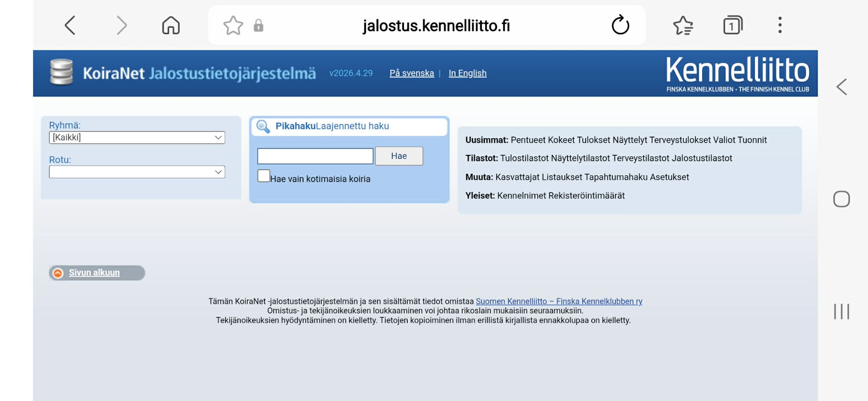Screen dimensions: 868x401
Task: Open the browser home page icon
Action: click(x=171, y=25)
